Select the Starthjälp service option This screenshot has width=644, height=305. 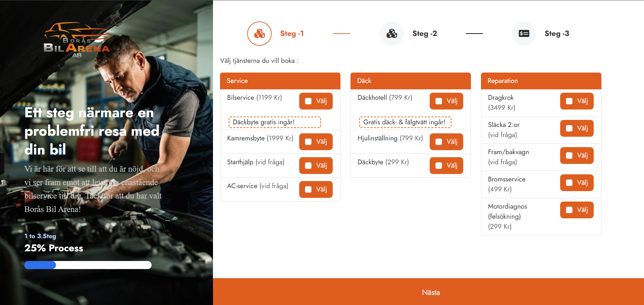(315, 165)
